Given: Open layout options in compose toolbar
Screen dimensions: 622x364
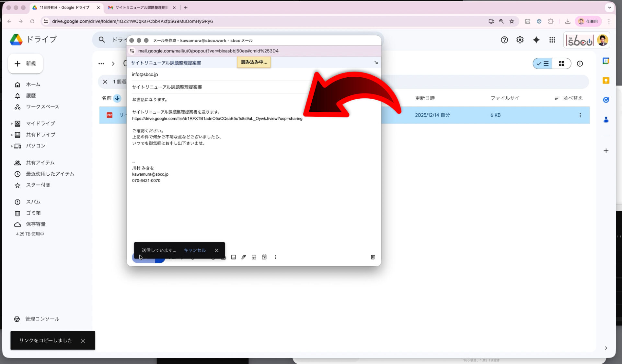Looking at the screenshot, I should point(254,257).
